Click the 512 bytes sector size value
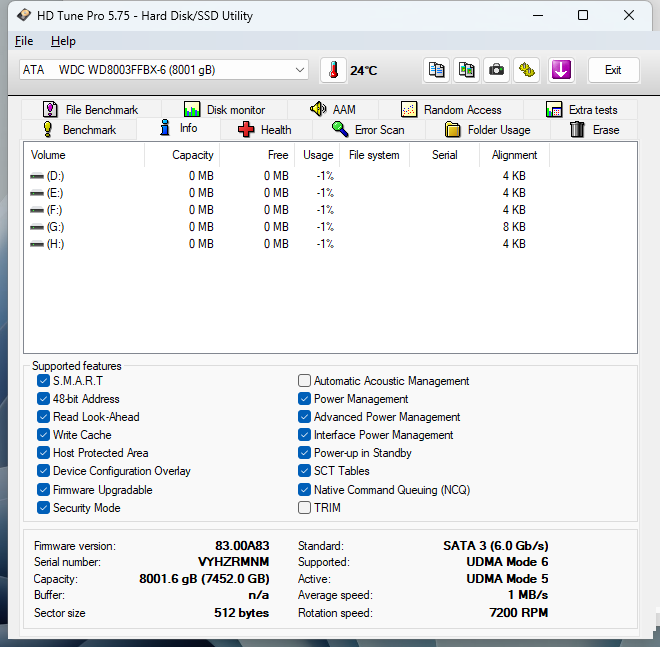 click(x=241, y=613)
